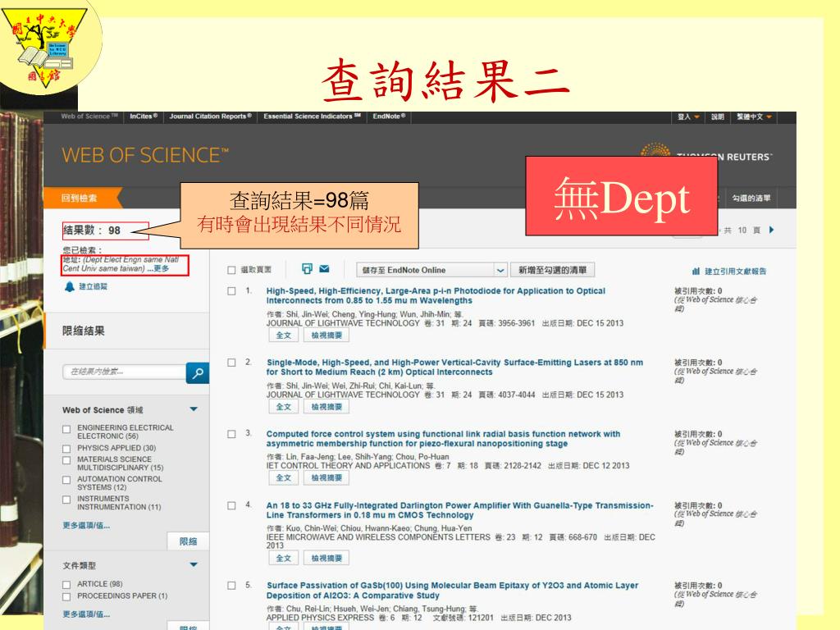Image resolution: width=840 pixels, height=630 pixels.
Task: Open the sign-in dropdown in top bar
Action: [688, 116]
